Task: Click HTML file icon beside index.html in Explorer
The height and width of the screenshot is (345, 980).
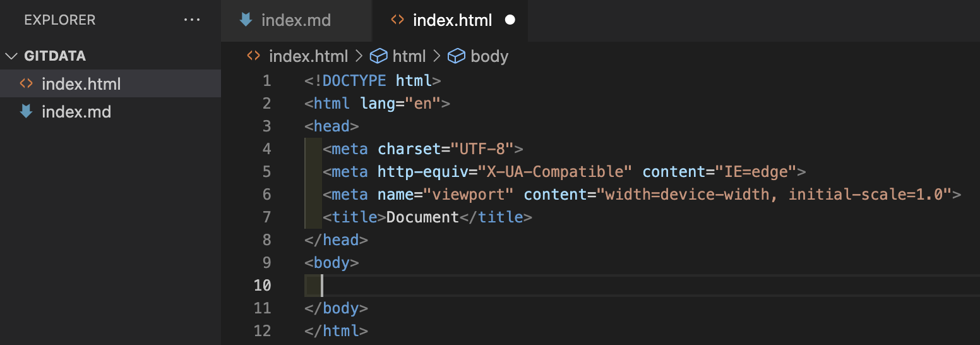Action: tap(26, 83)
